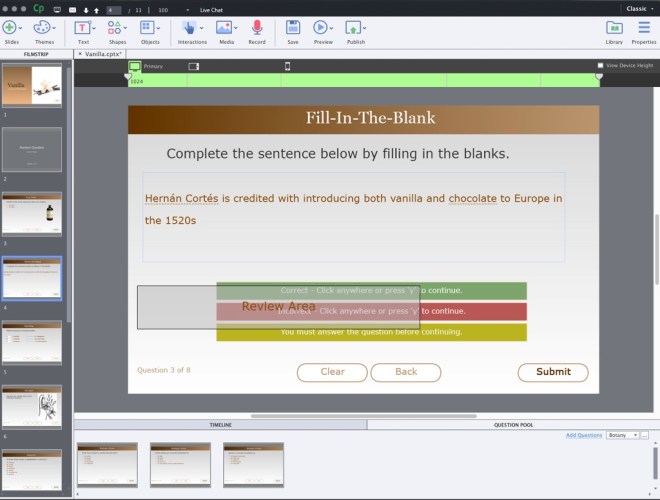Click the Captivate Cp logo icon
Viewport: 660px width, 500px height.
(x=38, y=8)
